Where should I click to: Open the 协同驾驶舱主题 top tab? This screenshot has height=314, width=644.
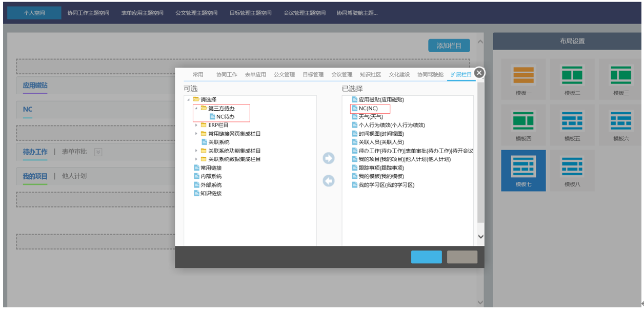pos(357,13)
